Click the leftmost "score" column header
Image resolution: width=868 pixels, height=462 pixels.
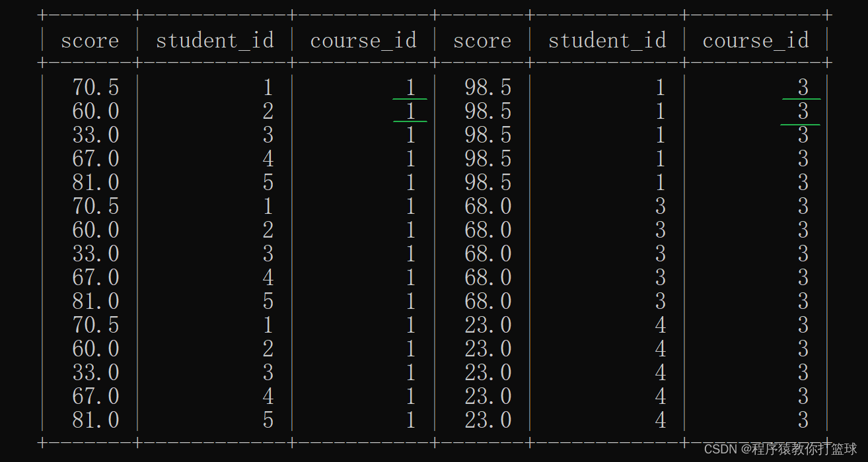pyautogui.click(x=90, y=41)
